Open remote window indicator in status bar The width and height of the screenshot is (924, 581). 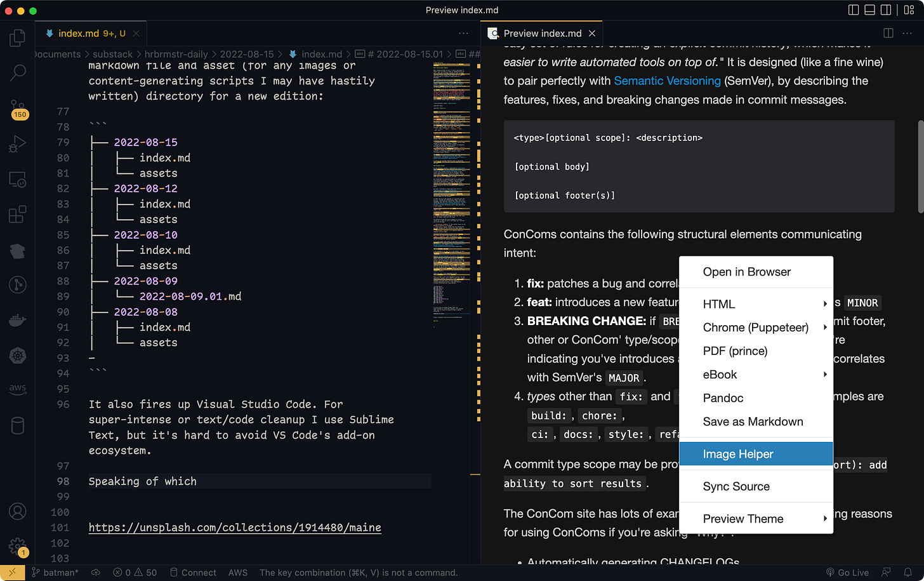[12, 573]
